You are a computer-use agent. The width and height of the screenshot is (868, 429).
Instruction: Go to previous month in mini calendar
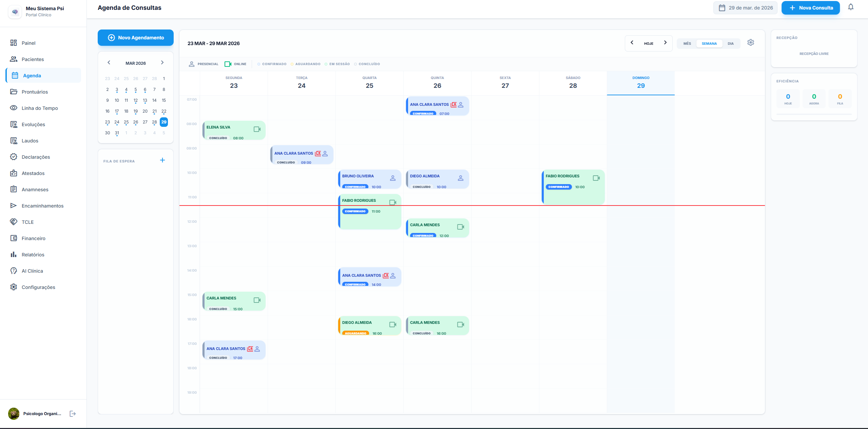(x=109, y=62)
